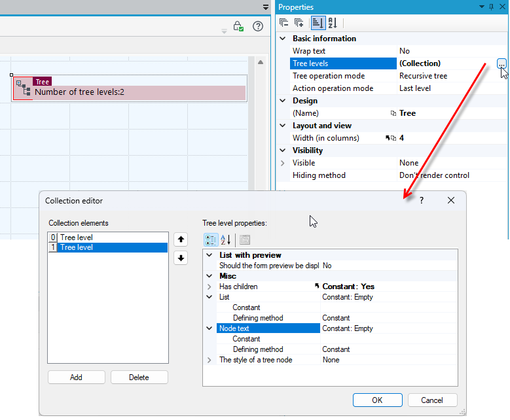
Task: Open the Tree levels ellipsis editor button
Action: (501, 63)
